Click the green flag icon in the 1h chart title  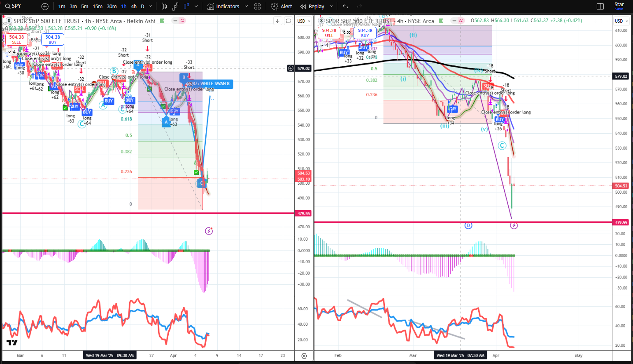tap(162, 21)
